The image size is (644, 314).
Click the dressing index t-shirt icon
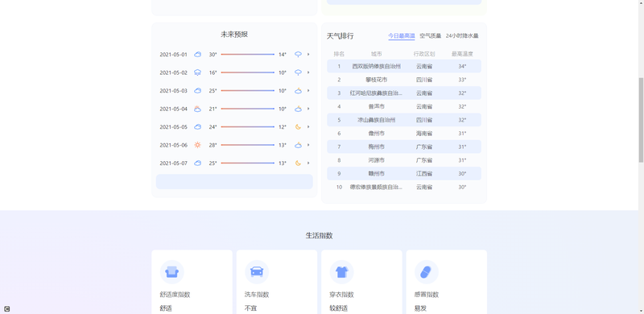pos(341,271)
